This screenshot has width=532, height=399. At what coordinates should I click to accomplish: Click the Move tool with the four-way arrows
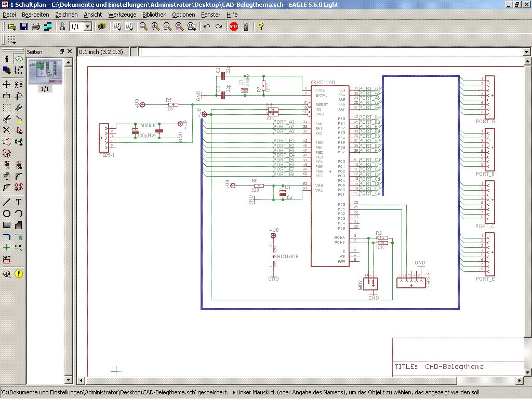[x=7, y=84]
